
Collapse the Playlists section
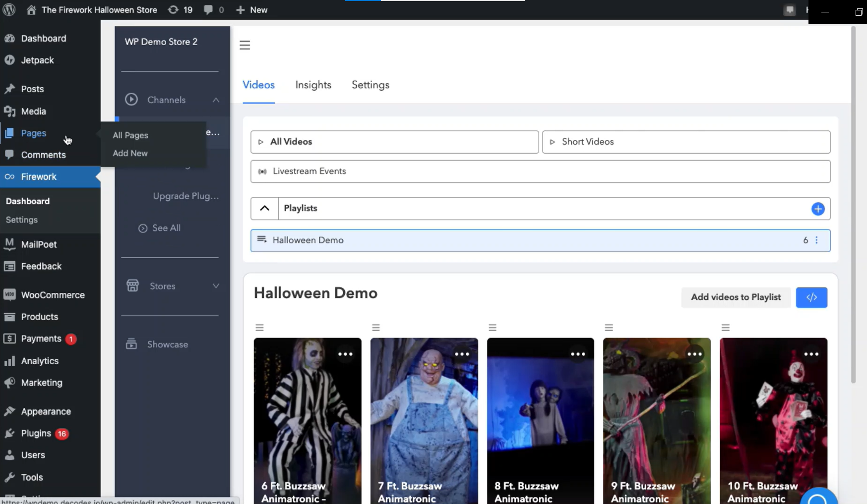263,208
